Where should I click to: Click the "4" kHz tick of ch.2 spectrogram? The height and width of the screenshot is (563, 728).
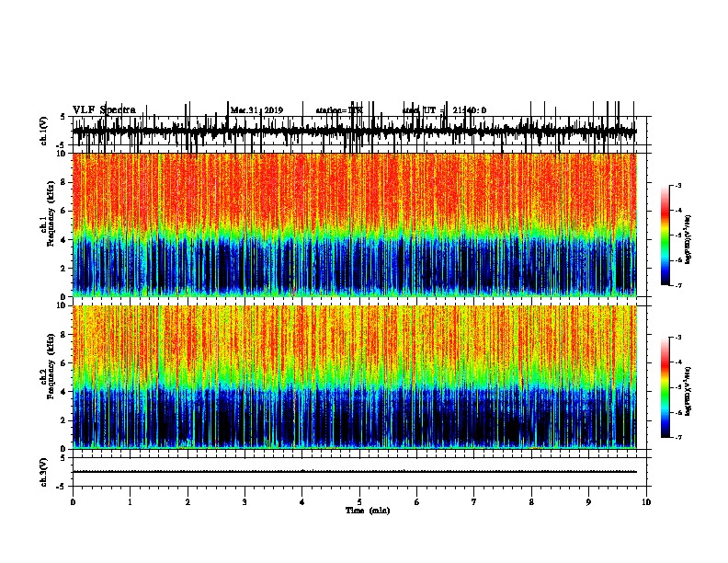[x=64, y=392]
